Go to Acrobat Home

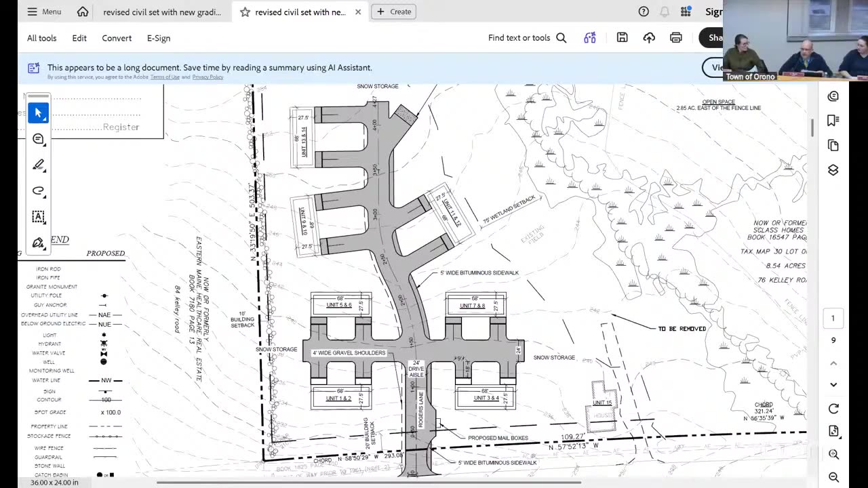(83, 12)
